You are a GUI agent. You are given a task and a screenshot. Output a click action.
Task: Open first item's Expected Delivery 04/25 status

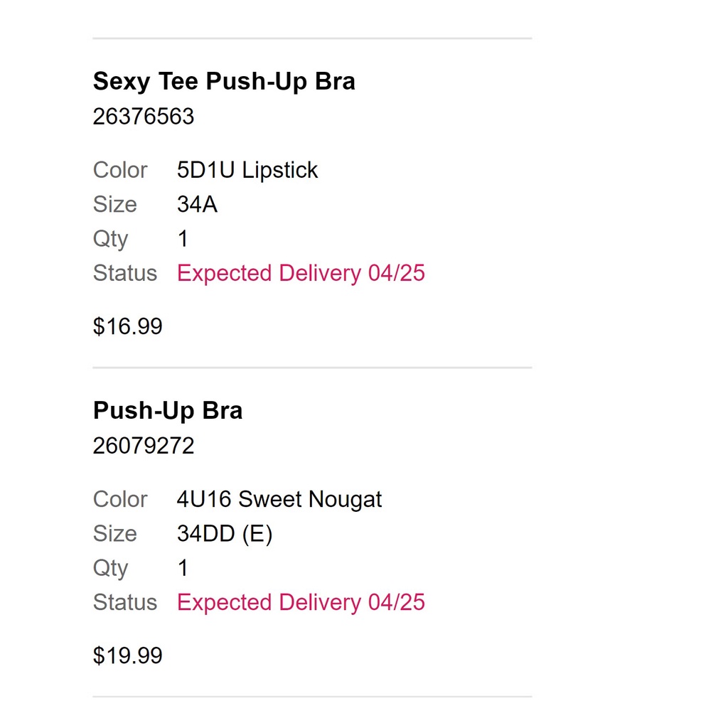tap(301, 273)
